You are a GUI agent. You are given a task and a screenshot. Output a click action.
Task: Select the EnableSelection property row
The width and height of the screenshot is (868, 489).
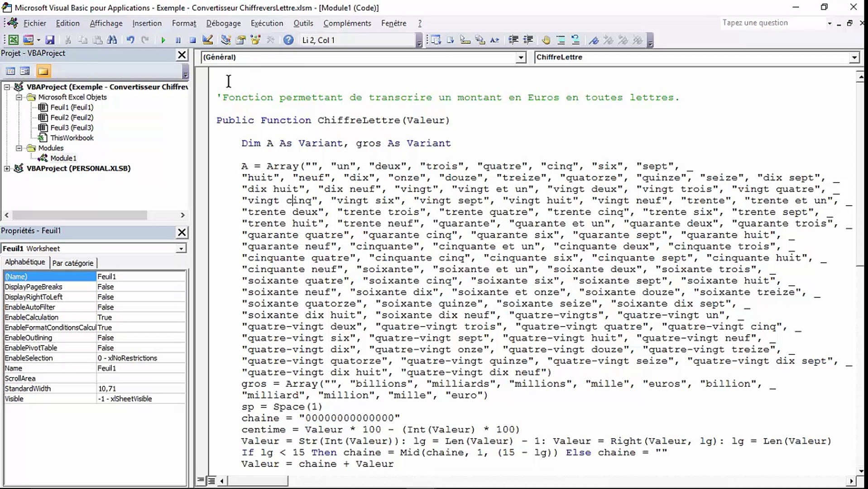tap(95, 358)
